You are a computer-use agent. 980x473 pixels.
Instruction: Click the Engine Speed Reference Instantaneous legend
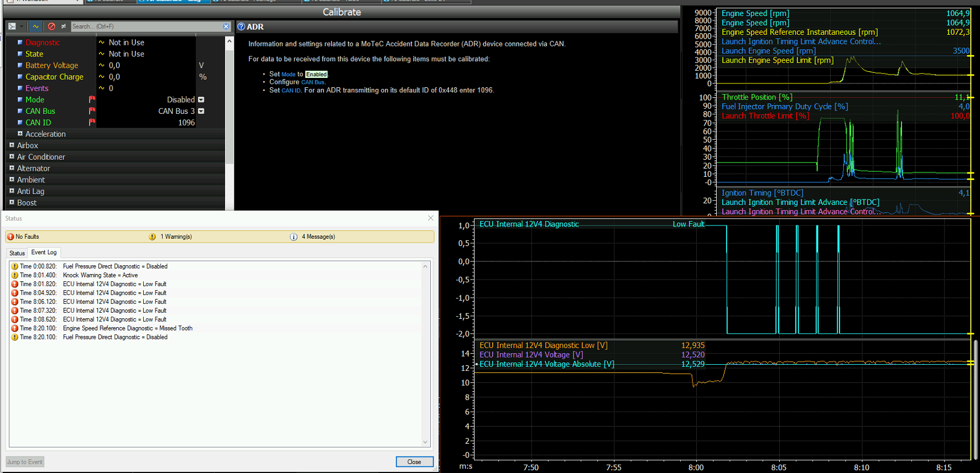(800, 32)
